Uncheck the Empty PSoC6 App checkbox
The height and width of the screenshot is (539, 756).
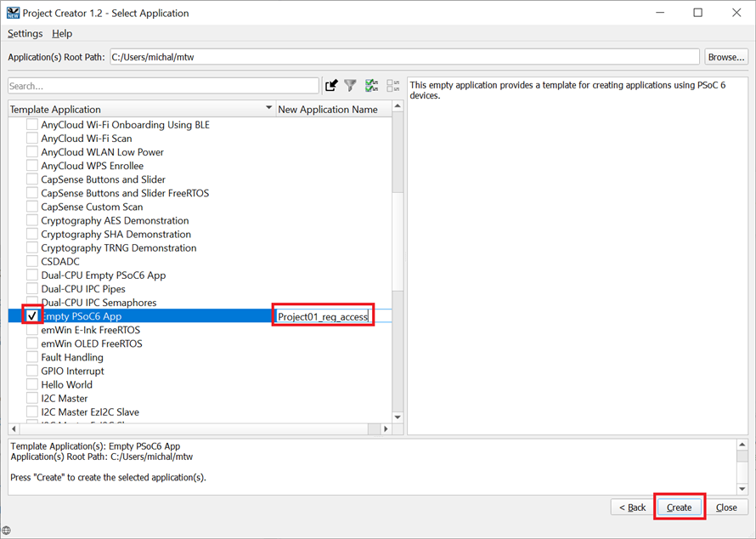[x=31, y=316]
